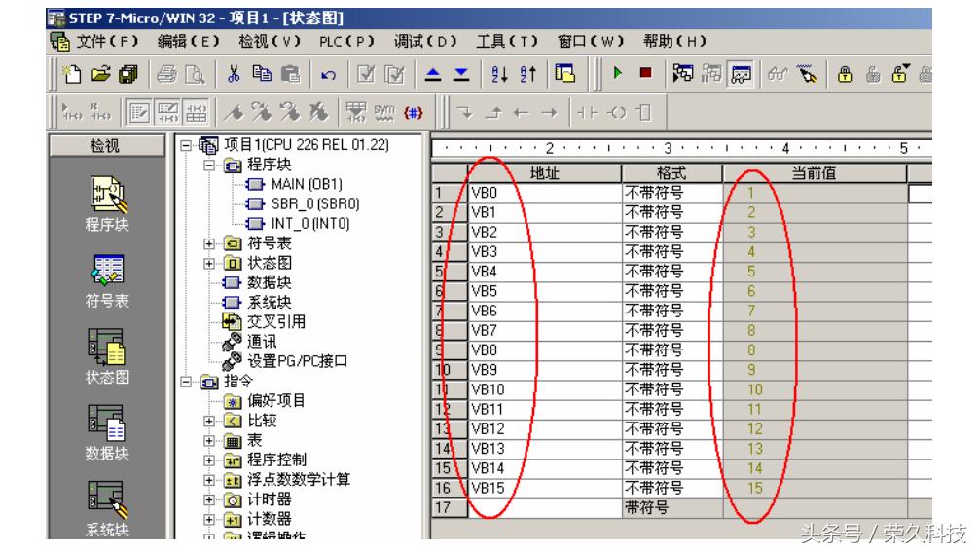Image resolution: width=980 pixels, height=552 pixels.
Task: Click the Download to PLC arrow icon
Action: pyautogui.click(x=461, y=74)
